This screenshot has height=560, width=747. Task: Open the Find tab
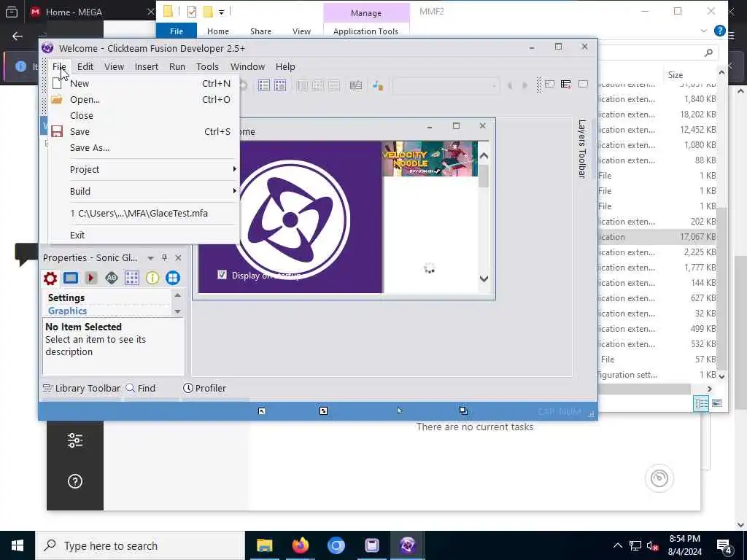tap(141, 388)
